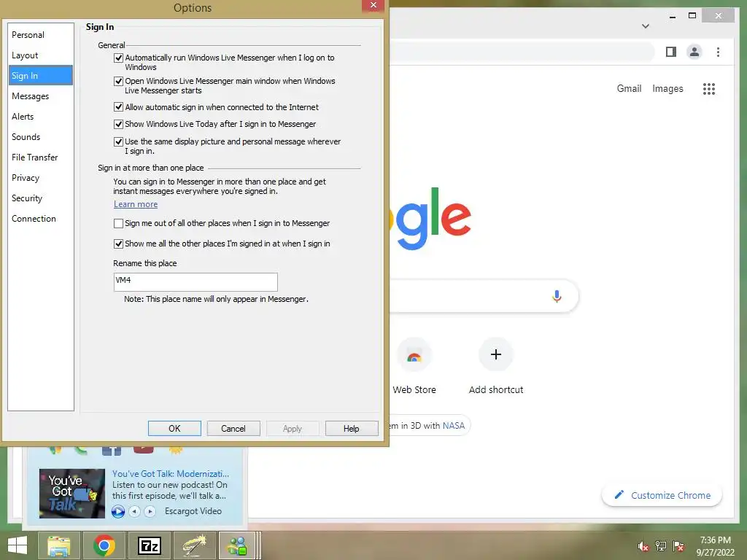Toggle Chrome side panel icon
Viewport: 747px width, 560px height.
pyautogui.click(x=671, y=52)
